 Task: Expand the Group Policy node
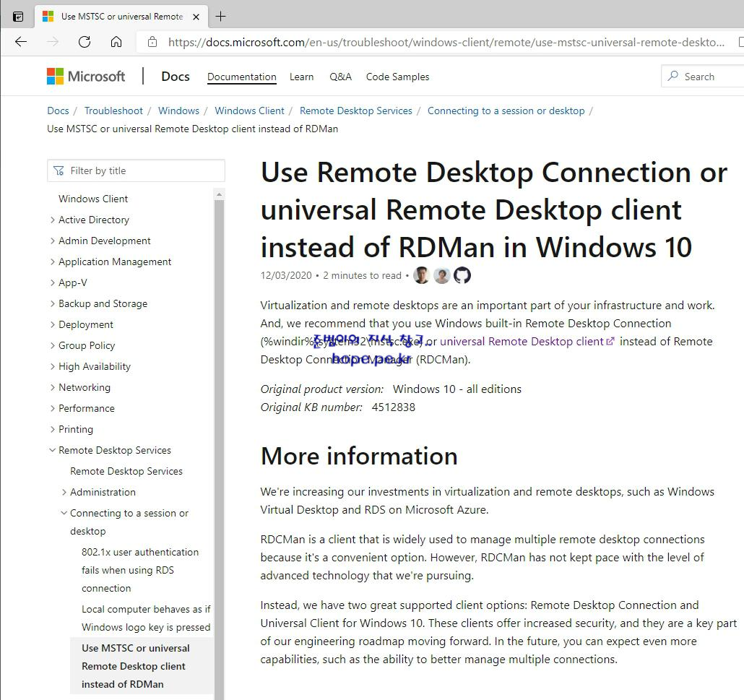(x=52, y=345)
